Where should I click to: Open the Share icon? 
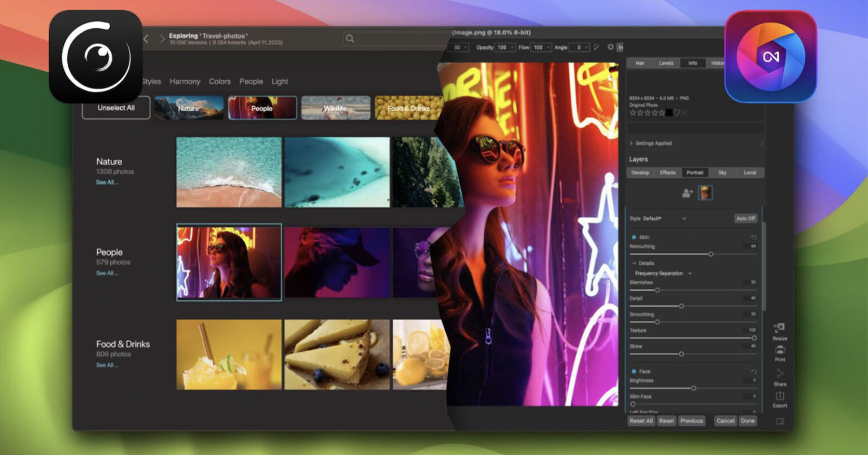[780, 373]
